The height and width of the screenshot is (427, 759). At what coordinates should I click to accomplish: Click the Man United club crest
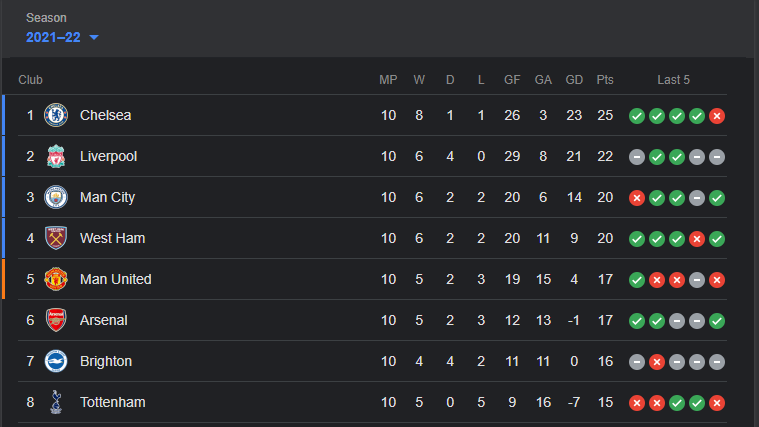coord(56,279)
